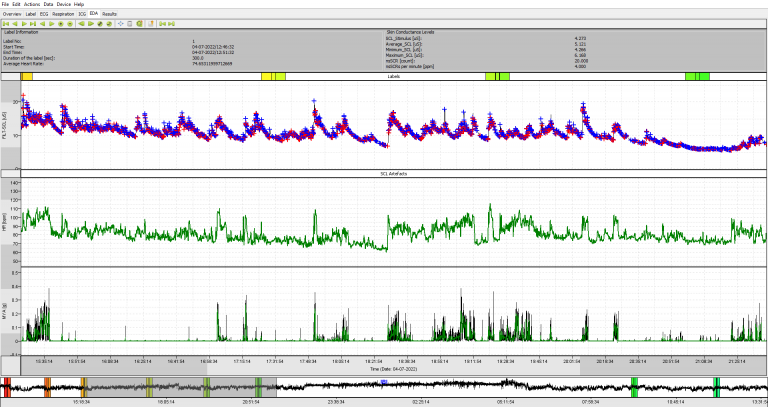Click the note icon with orange pin
This screenshot has width=768, height=407.
click(151, 24)
